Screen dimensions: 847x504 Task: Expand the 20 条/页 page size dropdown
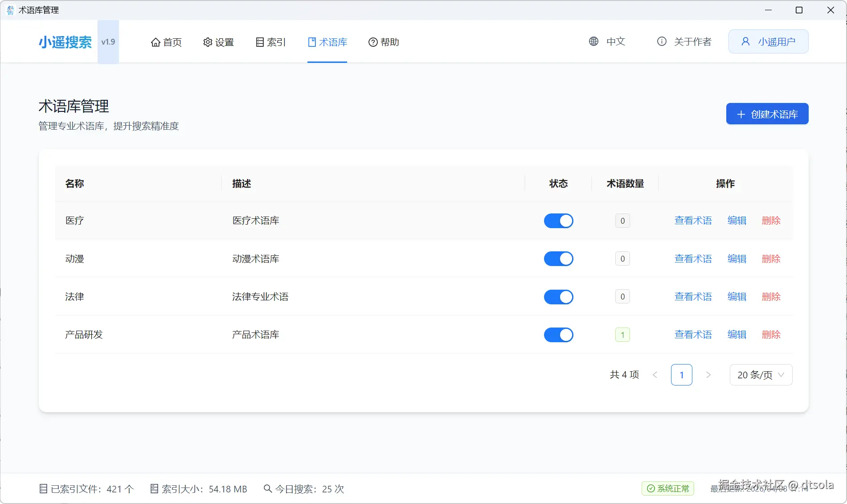point(761,375)
